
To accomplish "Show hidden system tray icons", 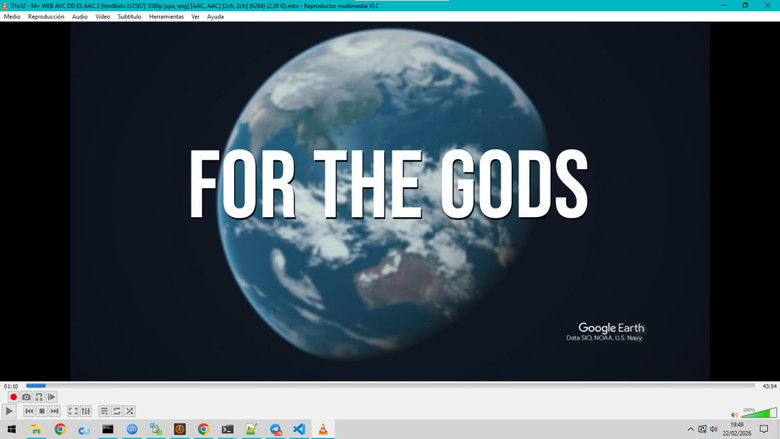I will [690, 429].
